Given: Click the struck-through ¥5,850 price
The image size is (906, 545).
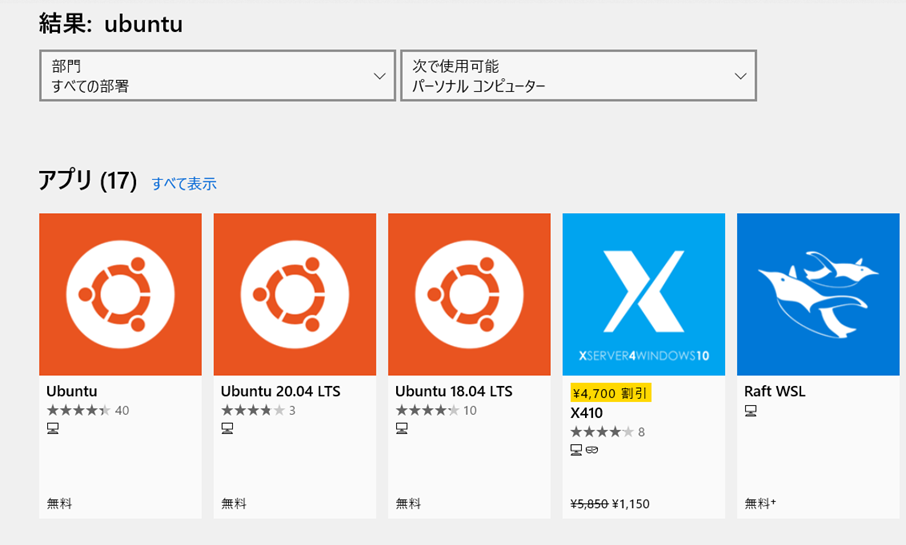Looking at the screenshot, I should [589, 504].
